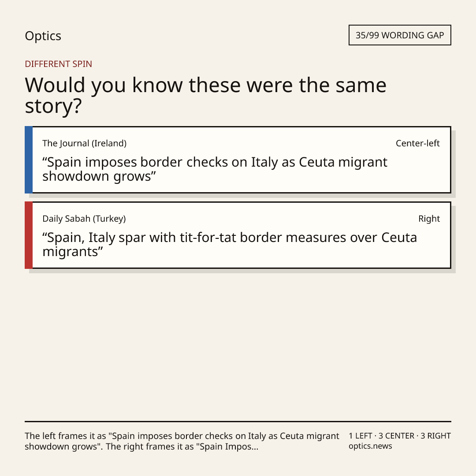
Task: Click the blue color bar on first card
Action: [29, 160]
